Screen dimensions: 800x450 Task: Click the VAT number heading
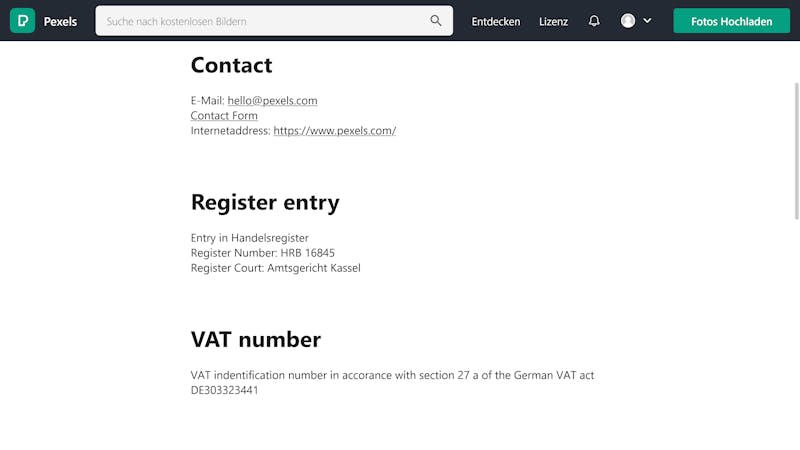pos(256,340)
